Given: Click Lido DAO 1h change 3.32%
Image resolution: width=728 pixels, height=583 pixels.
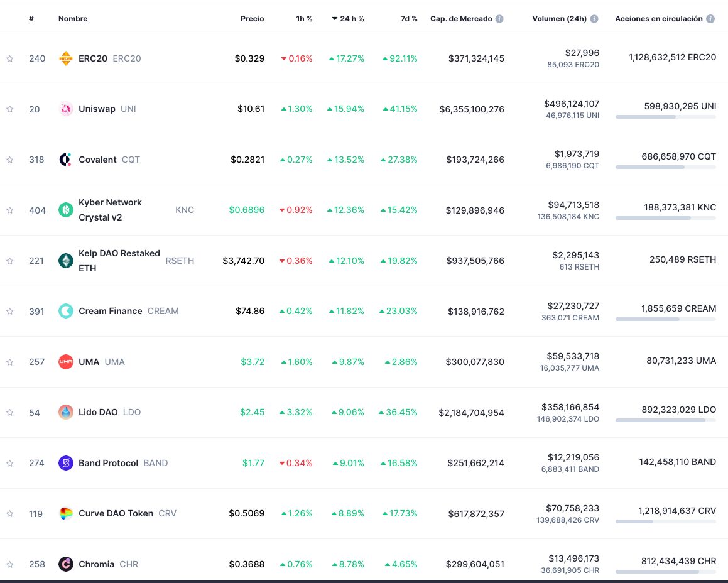Looking at the screenshot, I should click(x=296, y=412).
